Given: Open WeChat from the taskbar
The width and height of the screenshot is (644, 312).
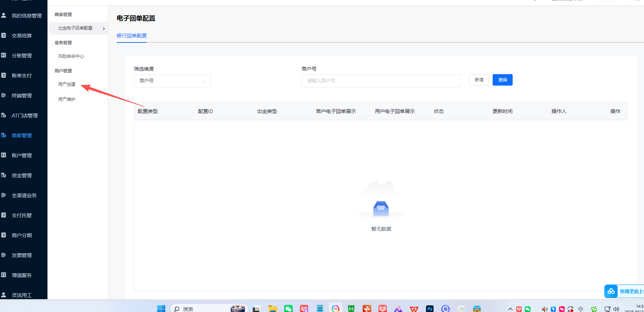Looking at the screenshot, I should click(x=288, y=308).
